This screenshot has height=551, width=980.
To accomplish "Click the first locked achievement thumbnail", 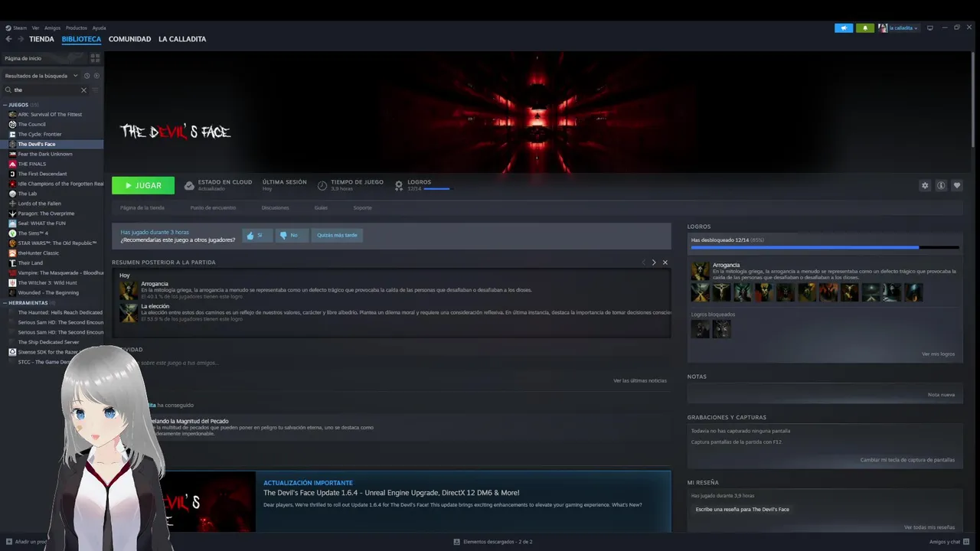I will pos(700,329).
